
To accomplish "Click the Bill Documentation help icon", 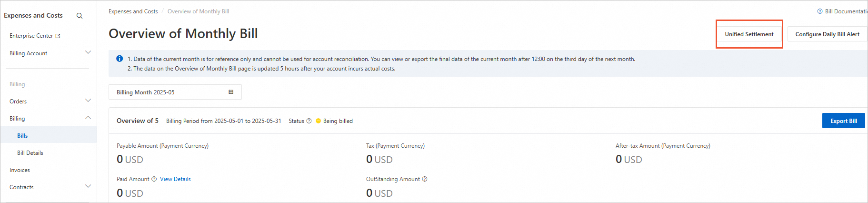I will (820, 11).
